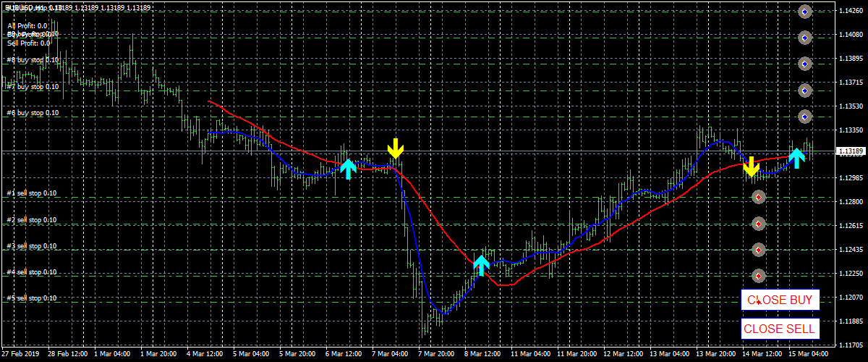Click current price tag 1.13189 on price axis
Screen dimensions: 868x362
pos(851,151)
